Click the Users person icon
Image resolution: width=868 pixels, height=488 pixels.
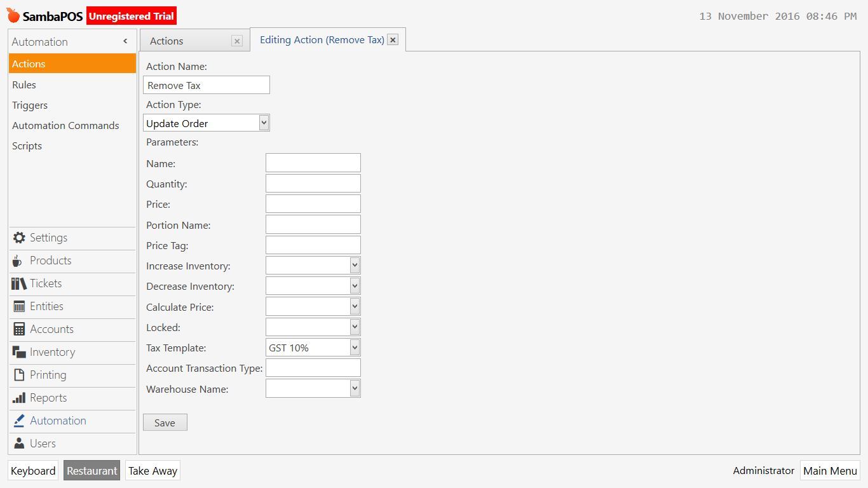point(19,444)
